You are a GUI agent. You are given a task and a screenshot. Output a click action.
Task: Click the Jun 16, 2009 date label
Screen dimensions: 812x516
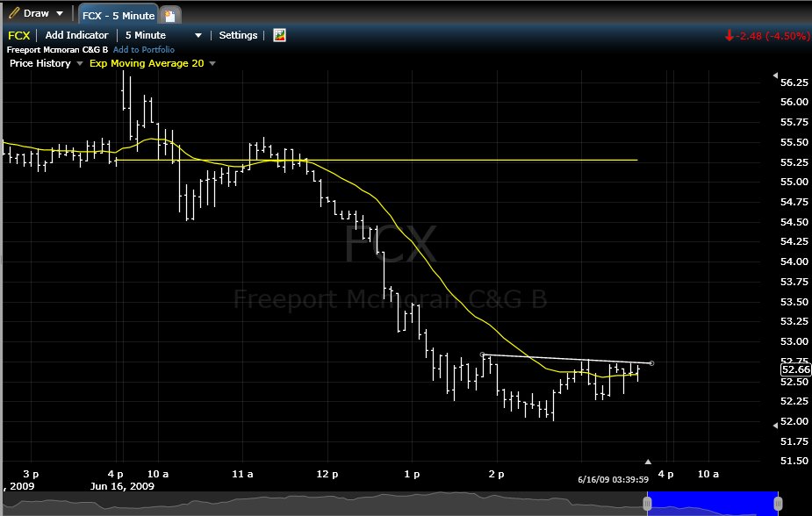[x=122, y=486]
